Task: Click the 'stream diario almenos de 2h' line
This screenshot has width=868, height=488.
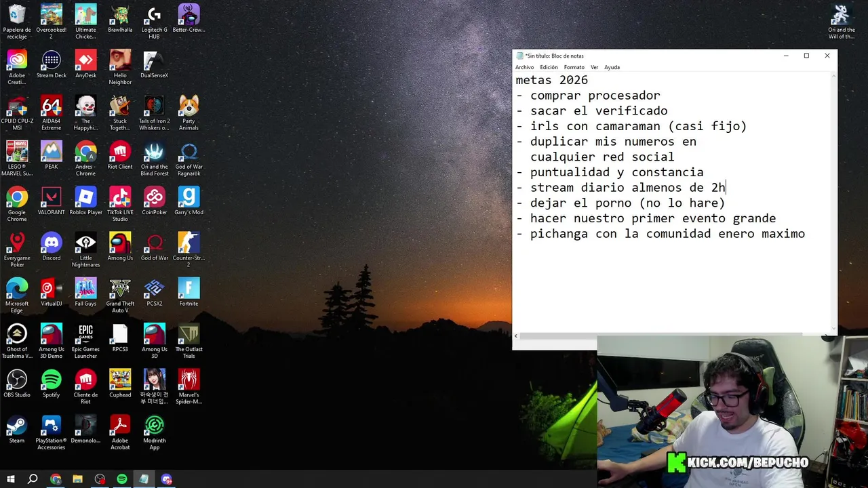Action: tap(620, 188)
